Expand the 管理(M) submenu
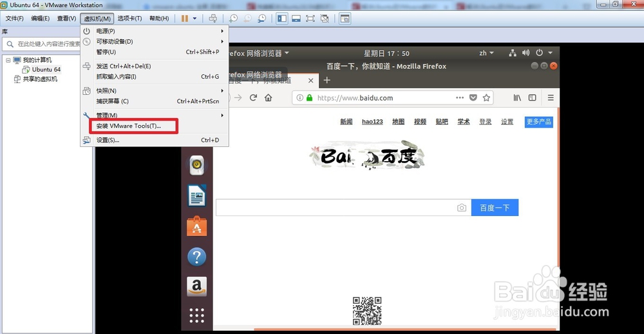This screenshot has width=644, height=334. (x=155, y=115)
